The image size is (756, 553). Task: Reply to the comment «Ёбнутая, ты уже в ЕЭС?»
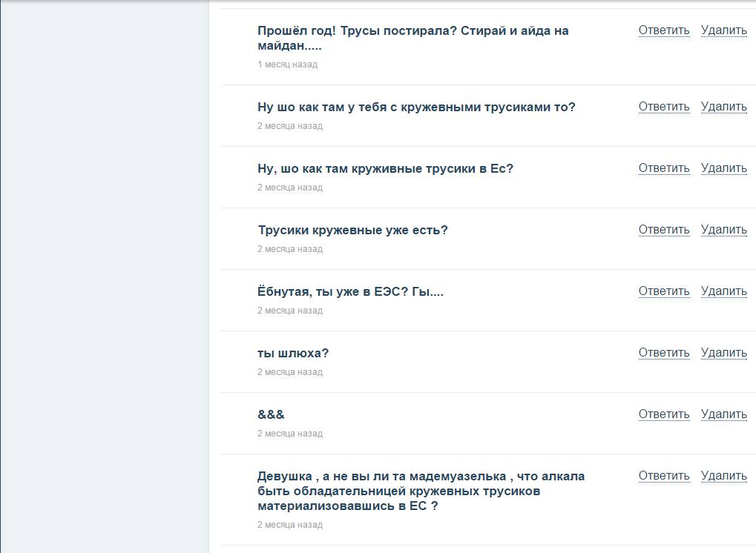tap(663, 291)
